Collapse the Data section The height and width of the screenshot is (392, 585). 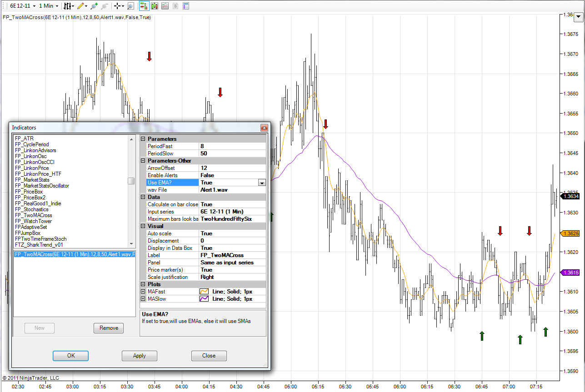pos(143,197)
